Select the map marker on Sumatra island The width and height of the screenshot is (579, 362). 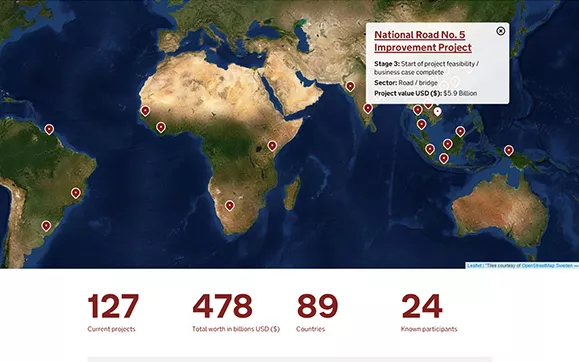click(430, 149)
